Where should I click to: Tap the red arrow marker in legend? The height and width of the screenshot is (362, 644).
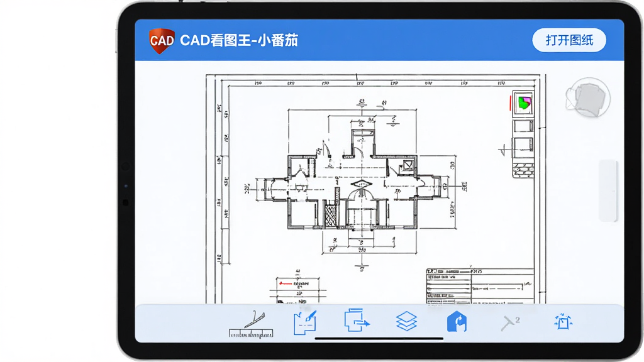pos(285,283)
